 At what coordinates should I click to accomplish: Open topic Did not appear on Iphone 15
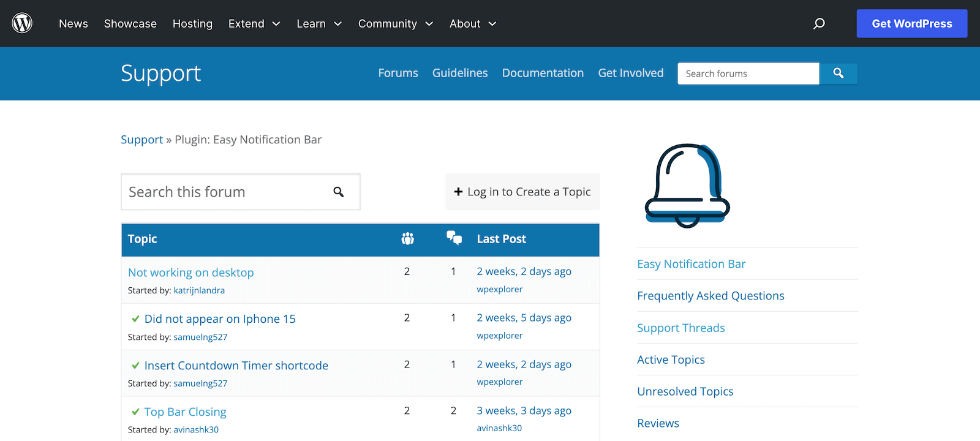click(x=220, y=319)
